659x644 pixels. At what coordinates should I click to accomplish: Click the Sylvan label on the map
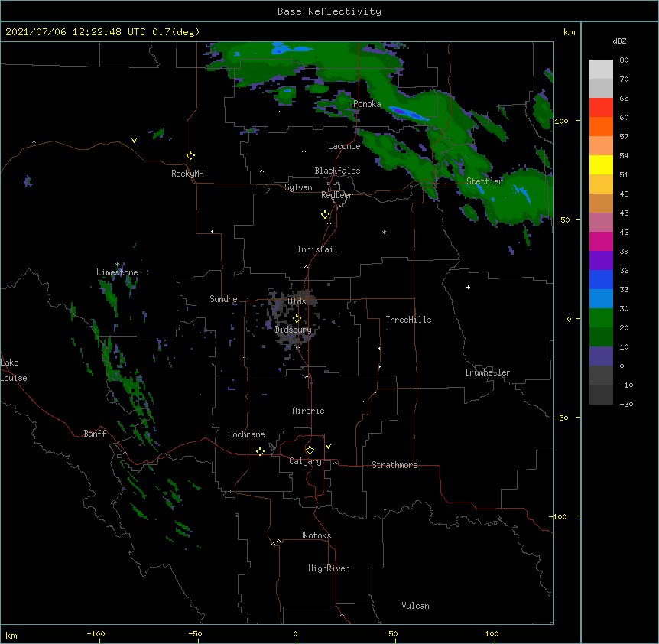pyautogui.click(x=298, y=187)
